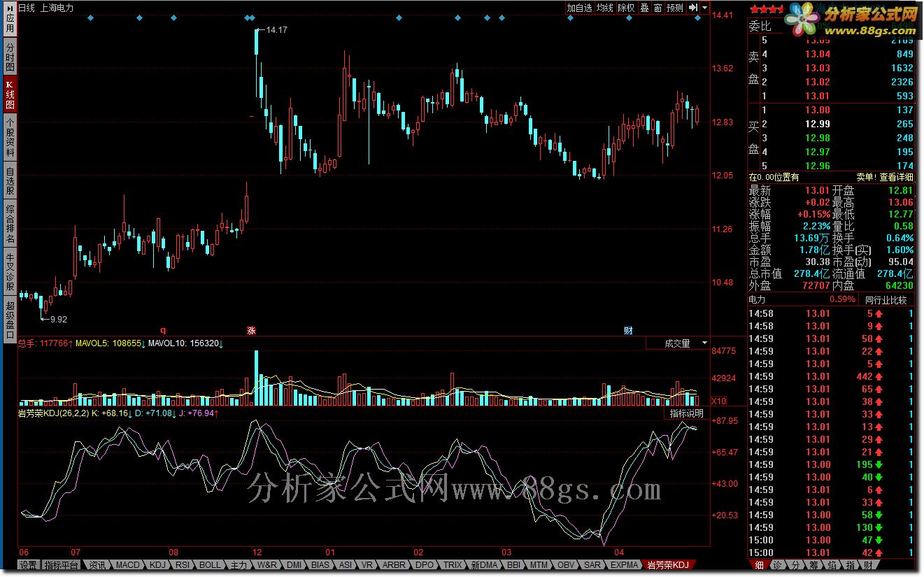This screenshot has width=924, height=577.
Task: Switch to the BBI indicator tab
Action: point(514,565)
